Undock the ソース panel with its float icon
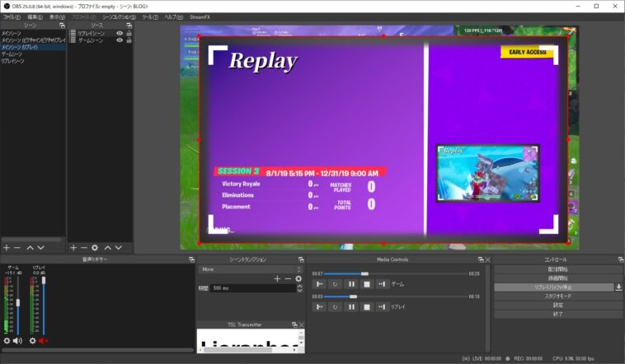This screenshot has height=364, width=625. point(129,26)
